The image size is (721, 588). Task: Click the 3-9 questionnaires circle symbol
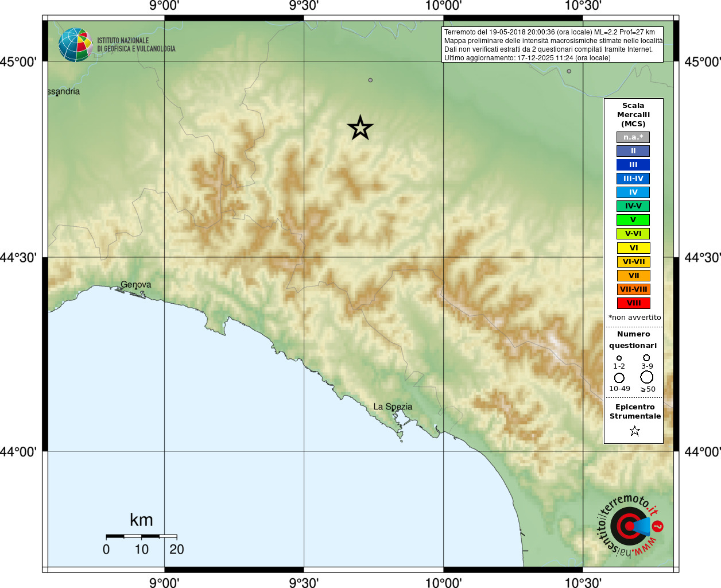(x=646, y=358)
